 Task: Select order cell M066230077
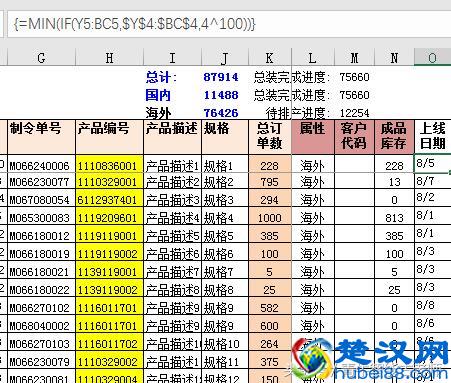point(41,182)
